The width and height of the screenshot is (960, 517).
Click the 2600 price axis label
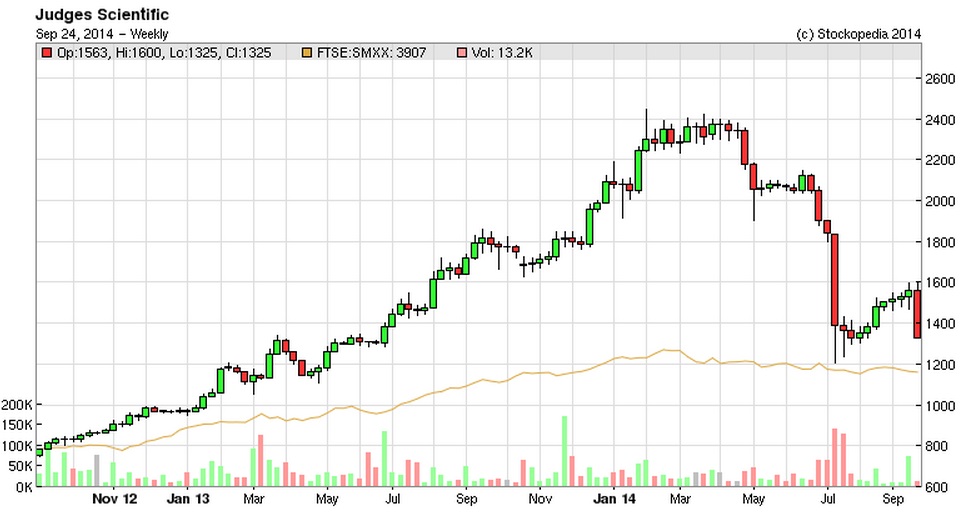tap(940, 78)
